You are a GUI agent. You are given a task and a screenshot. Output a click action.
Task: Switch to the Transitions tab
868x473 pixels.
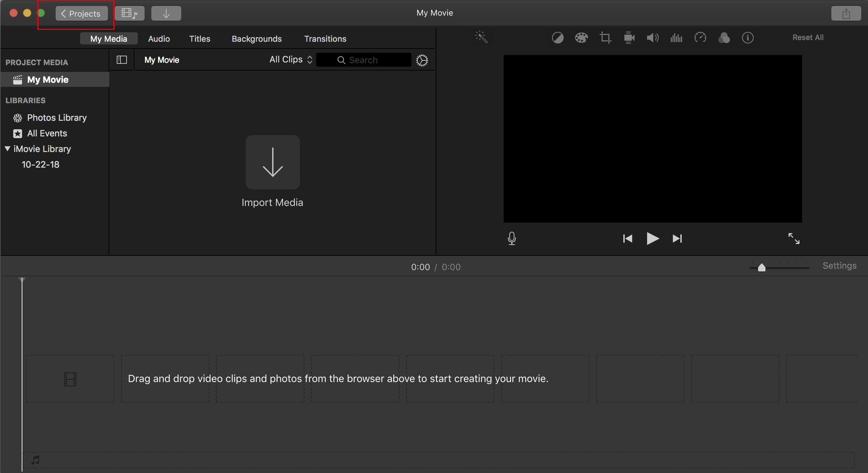(325, 39)
